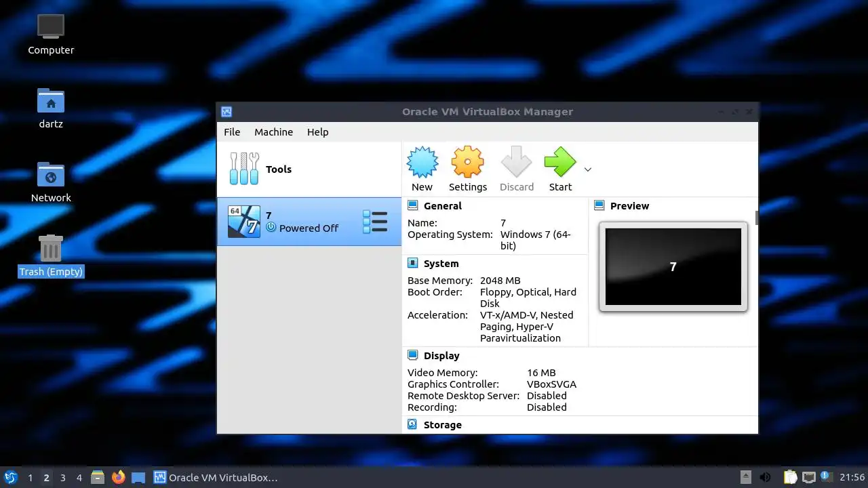868x488 pixels.
Task: Click the 2048 MB base memory value
Action: [x=500, y=281]
